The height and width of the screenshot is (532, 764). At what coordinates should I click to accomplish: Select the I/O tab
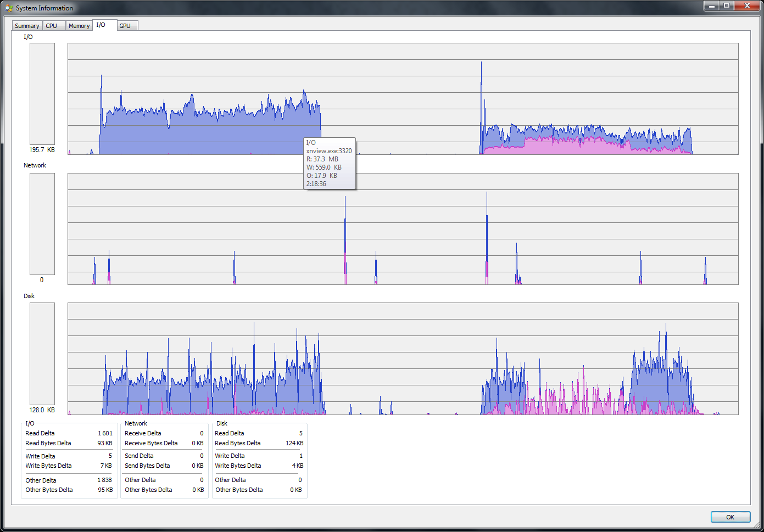click(x=104, y=25)
